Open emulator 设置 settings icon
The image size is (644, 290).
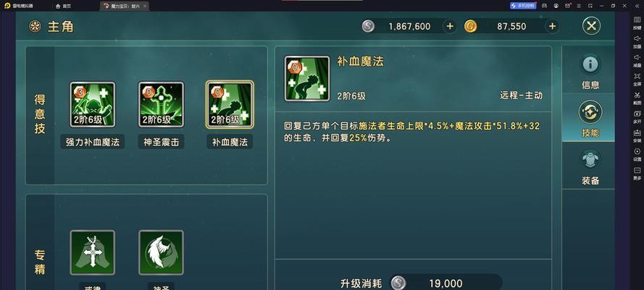[637, 154]
